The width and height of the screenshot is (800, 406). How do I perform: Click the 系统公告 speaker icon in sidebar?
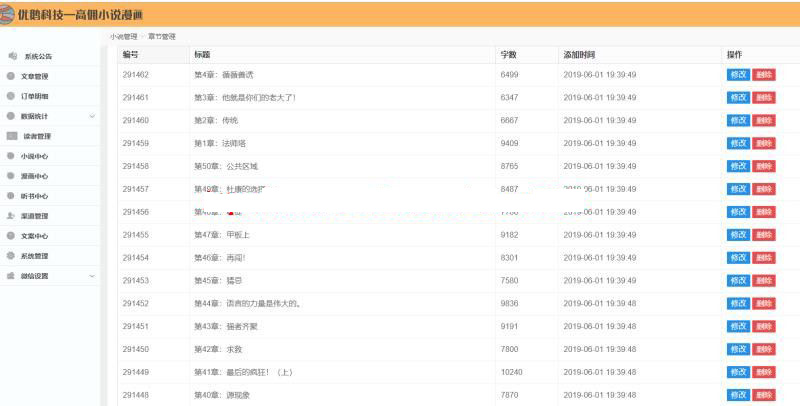coord(12,56)
